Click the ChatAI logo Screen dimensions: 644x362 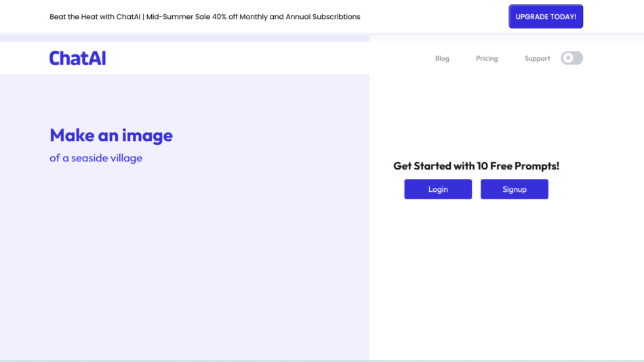click(x=77, y=58)
